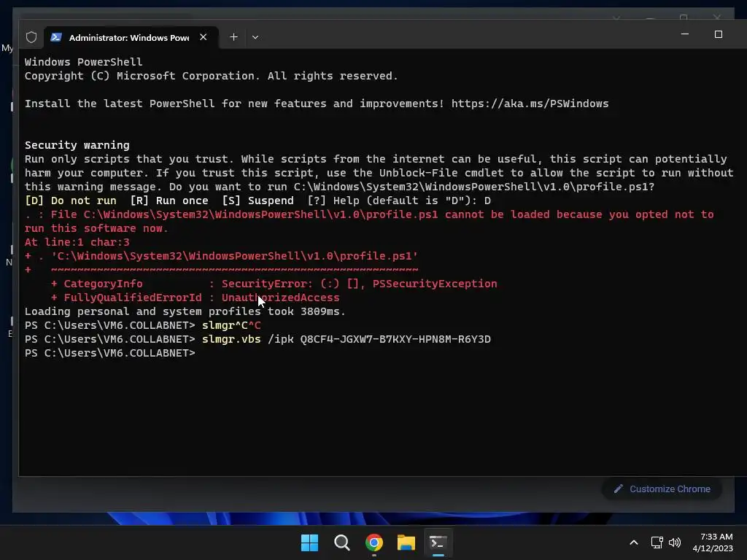Click the empty prompt line PS C:\Users\VM6.COLLABNET>
This screenshot has height=560, width=747.
(110, 353)
